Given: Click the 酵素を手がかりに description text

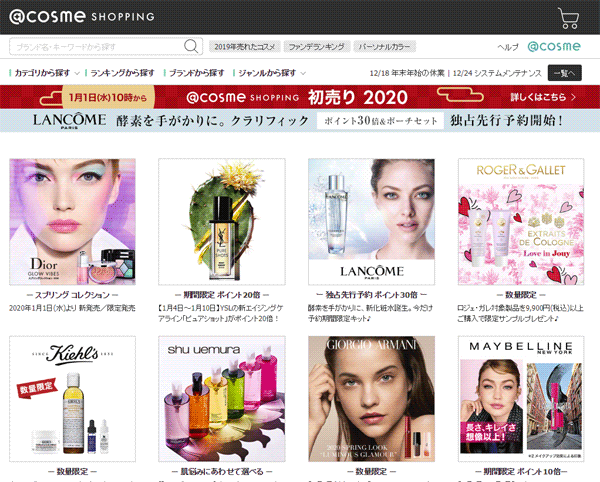Looking at the screenshot, I should click(x=370, y=313).
